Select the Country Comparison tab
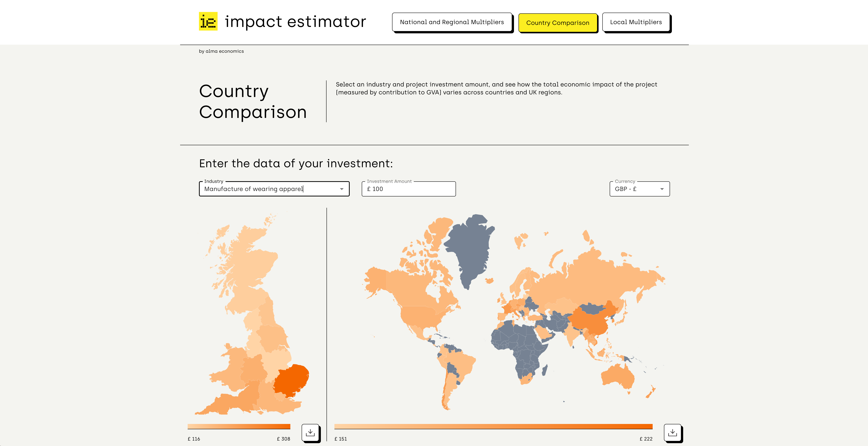868x446 pixels. click(x=557, y=23)
